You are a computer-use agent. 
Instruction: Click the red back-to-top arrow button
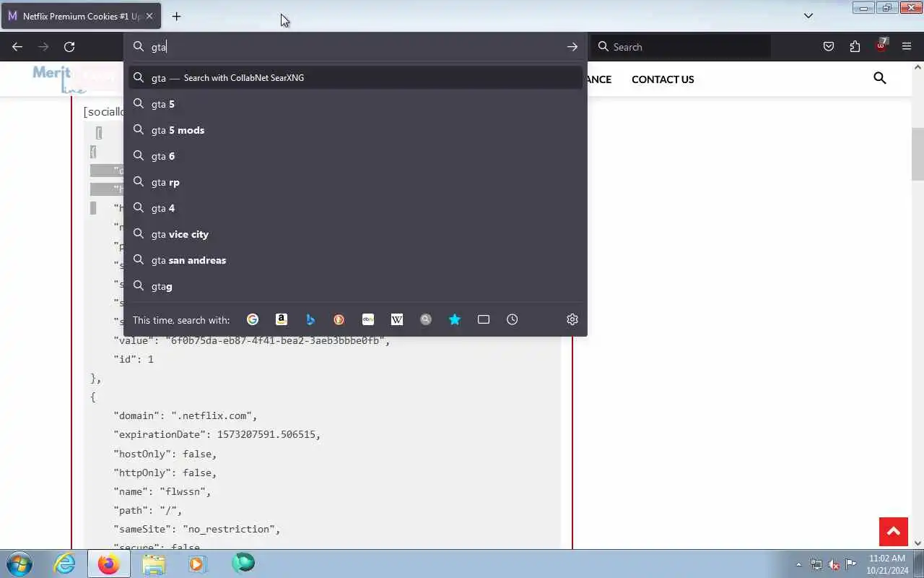point(894,532)
